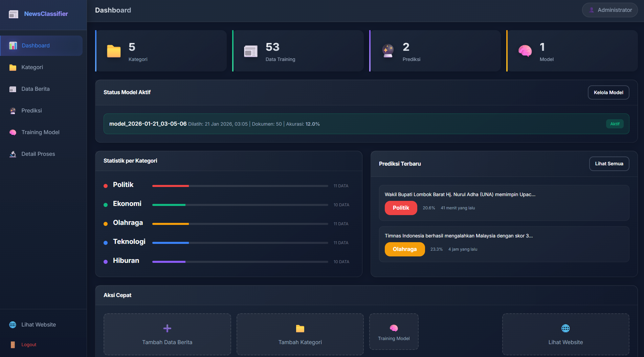
Task: Click the globe icon next to Lihat Website
Action: (13, 324)
